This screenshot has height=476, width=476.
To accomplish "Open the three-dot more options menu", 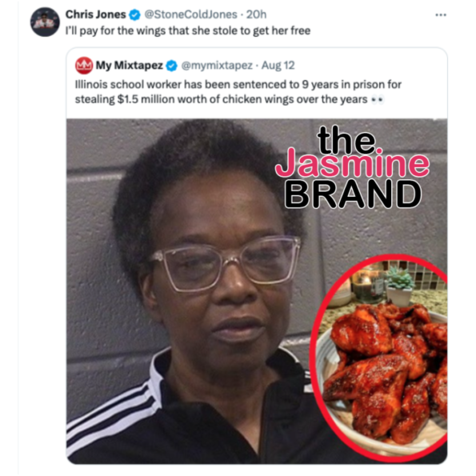I will click(441, 14).
